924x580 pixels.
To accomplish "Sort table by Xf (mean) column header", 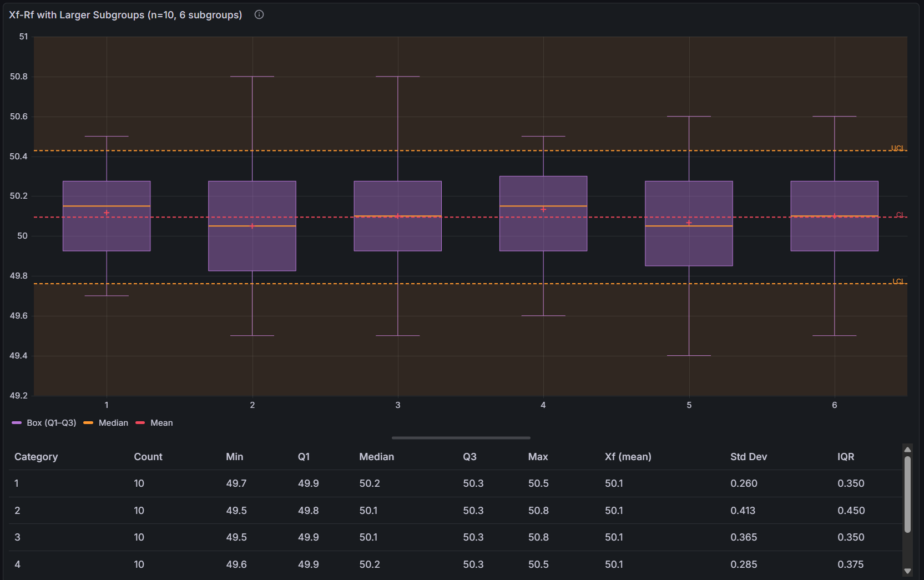I will tap(628, 457).
